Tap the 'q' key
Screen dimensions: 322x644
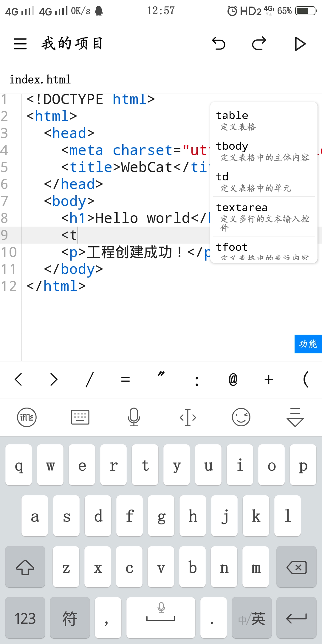click(18, 465)
